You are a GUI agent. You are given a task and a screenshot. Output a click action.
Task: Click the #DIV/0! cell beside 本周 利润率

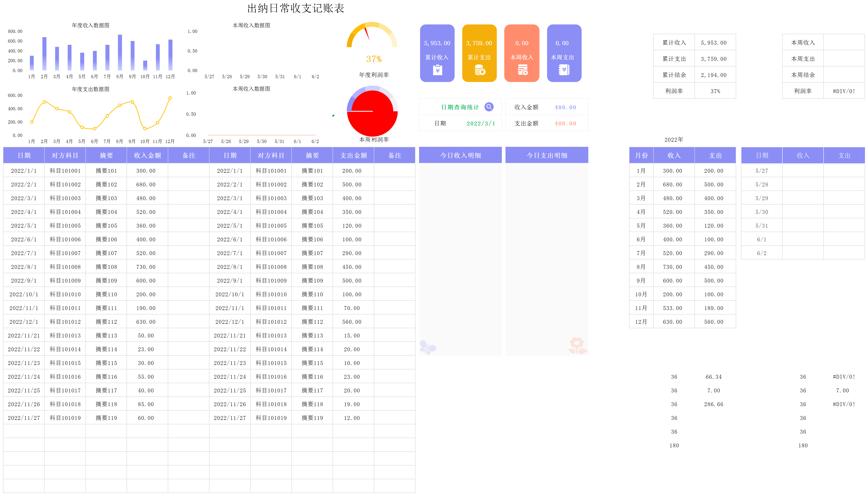(844, 91)
